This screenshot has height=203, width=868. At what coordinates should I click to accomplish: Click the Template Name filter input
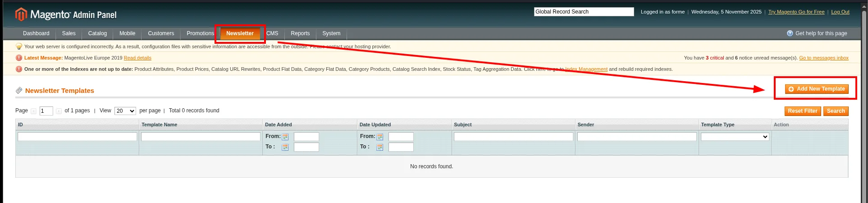point(201,137)
